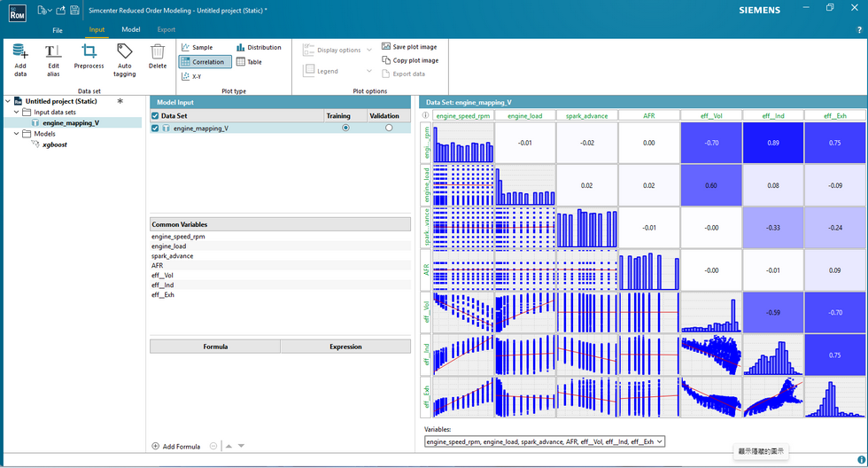Click the Add data icon
This screenshot has height=468, width=868.
[x=19, y=51]
